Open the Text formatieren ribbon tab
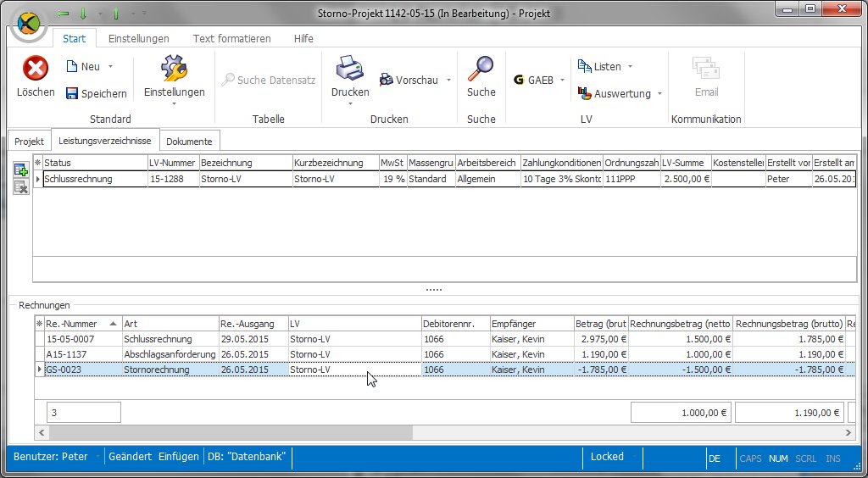The image size is (868, 478). click(232, 39)
